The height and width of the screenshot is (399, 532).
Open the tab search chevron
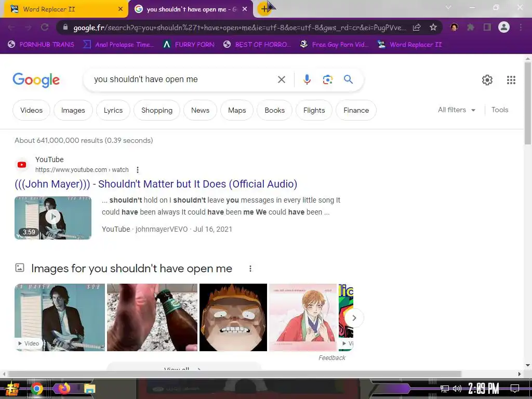click(x=448, y=7)
